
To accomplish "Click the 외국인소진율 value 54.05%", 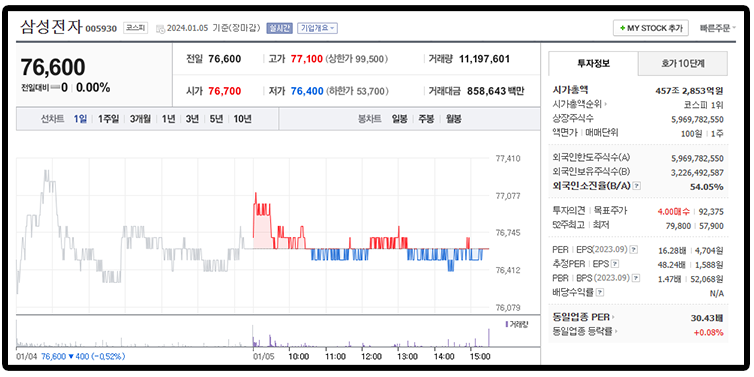I will pyautogui.click(x=707, y=187).
